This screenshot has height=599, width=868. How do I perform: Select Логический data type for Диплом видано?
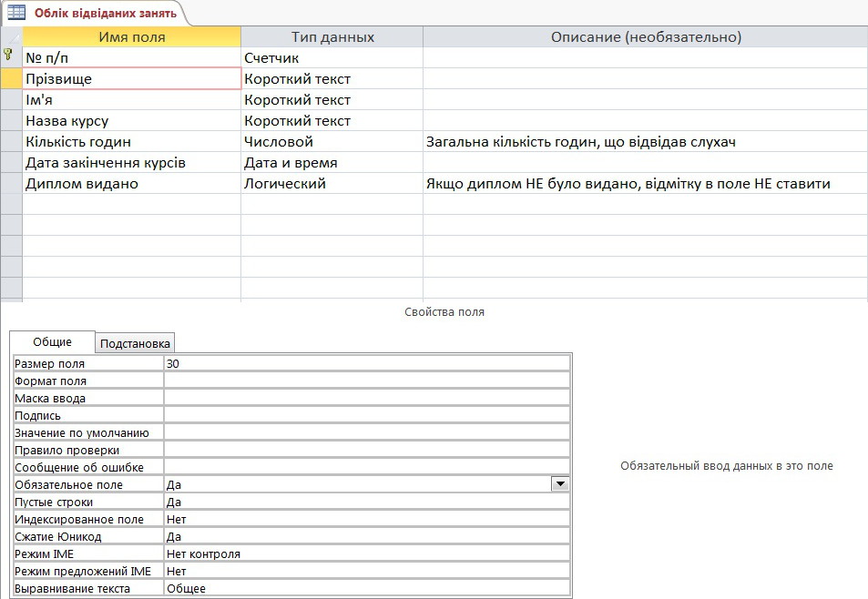coord(332,184)
